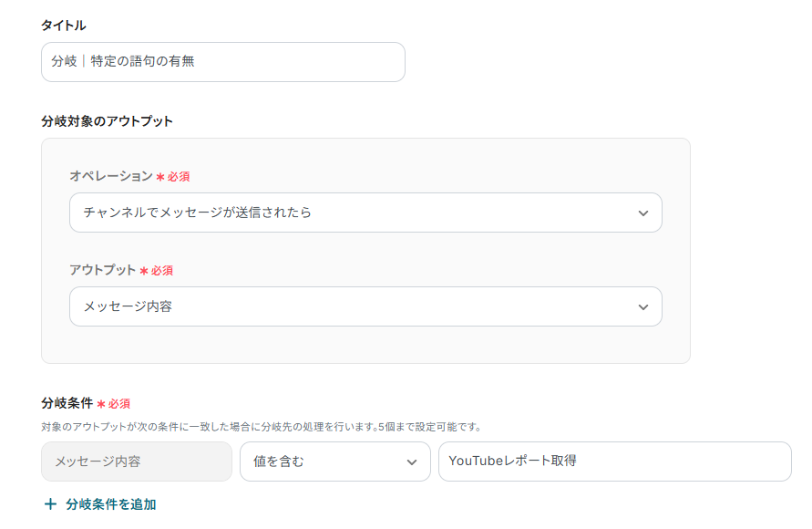This screenshot has height=529, width=812.
Task: Click the アウトプット label above メッセージ内容 dropdown
Action: pos(102,270)
